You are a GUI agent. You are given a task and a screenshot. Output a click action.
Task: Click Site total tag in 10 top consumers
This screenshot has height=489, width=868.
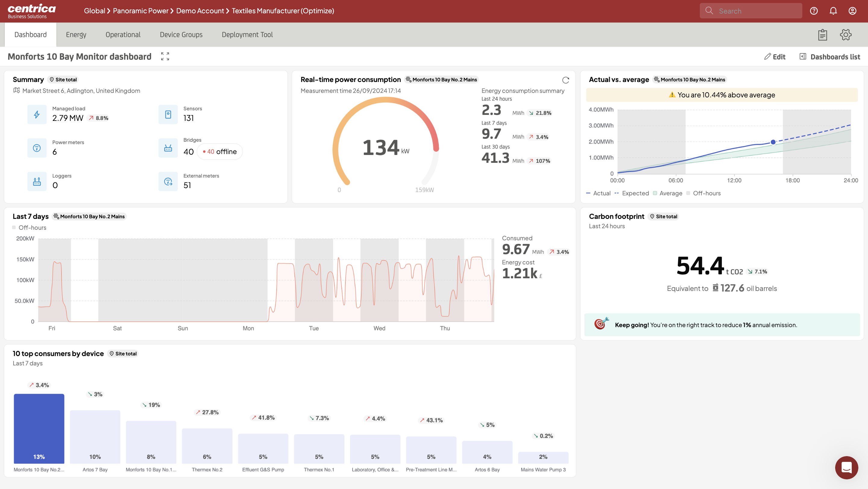pyautogui.click(x=123, y=354)
